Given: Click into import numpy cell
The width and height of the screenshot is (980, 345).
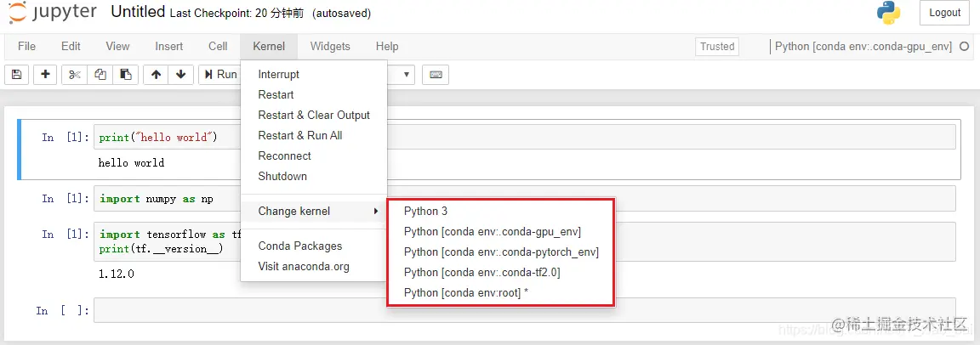Looking at the screenshot, I should click(x=524, y=198).
